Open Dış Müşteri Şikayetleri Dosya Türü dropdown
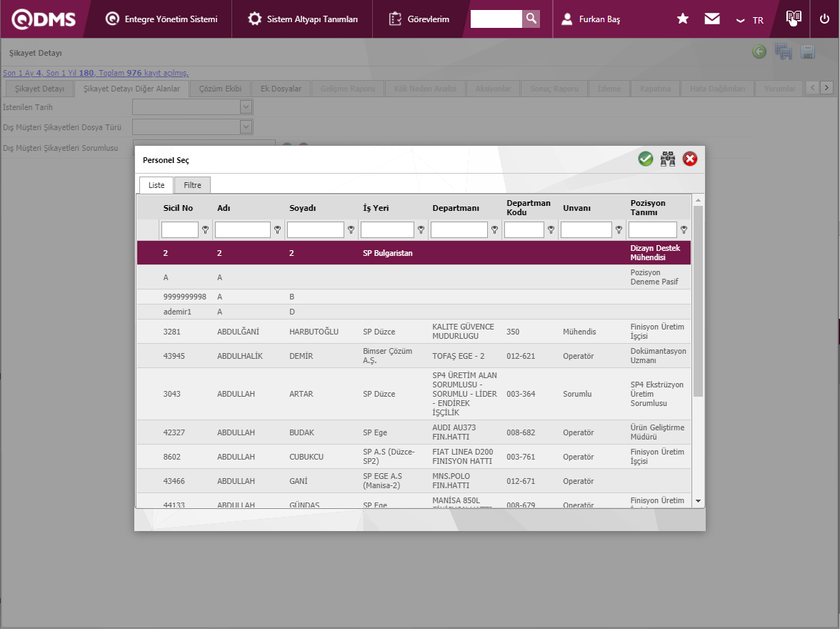The width and height of the screenshot is (840, 629). [246, 127]
